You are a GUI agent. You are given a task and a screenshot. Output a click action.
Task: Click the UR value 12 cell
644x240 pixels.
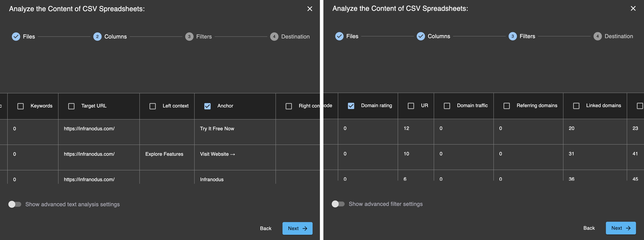click(416, 132)
